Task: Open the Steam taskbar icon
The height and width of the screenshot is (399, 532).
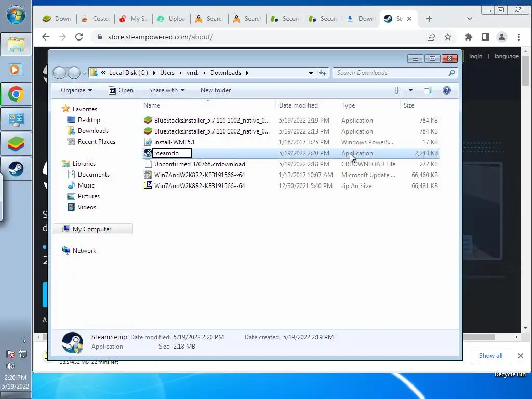Action: pos(16,169)
